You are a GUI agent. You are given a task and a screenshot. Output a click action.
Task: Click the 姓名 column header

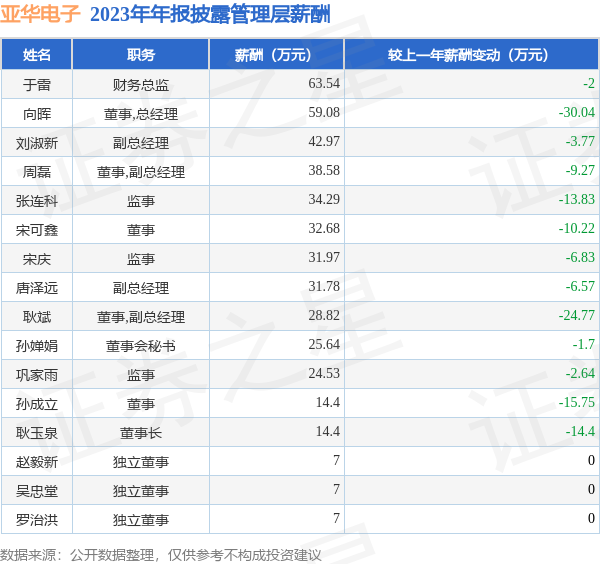pos(37,55)
